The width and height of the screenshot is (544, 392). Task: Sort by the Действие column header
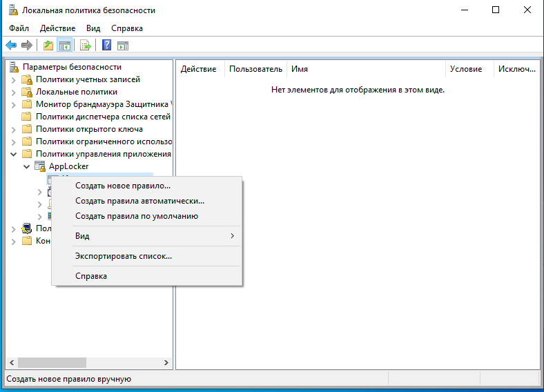click(x=200, y=69)
